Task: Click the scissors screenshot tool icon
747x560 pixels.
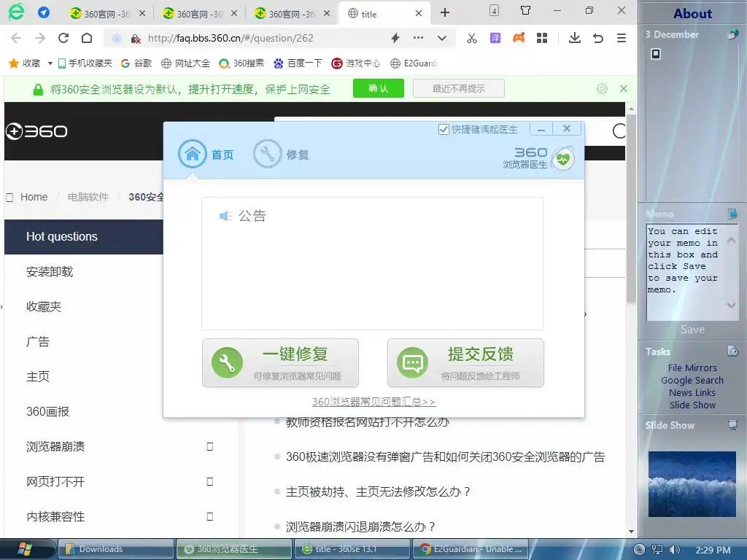Action: coord(472,38)
